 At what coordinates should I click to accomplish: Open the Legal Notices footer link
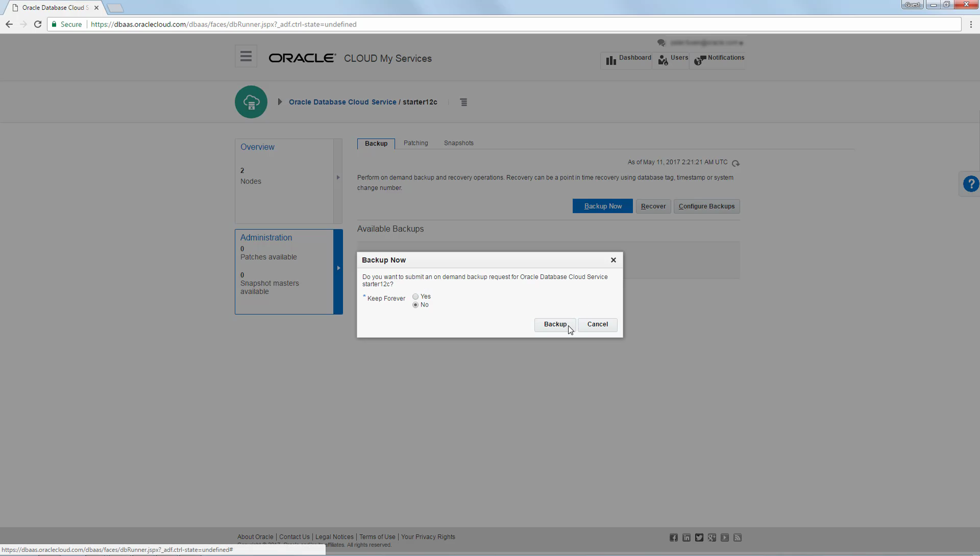tap(334, 537)
